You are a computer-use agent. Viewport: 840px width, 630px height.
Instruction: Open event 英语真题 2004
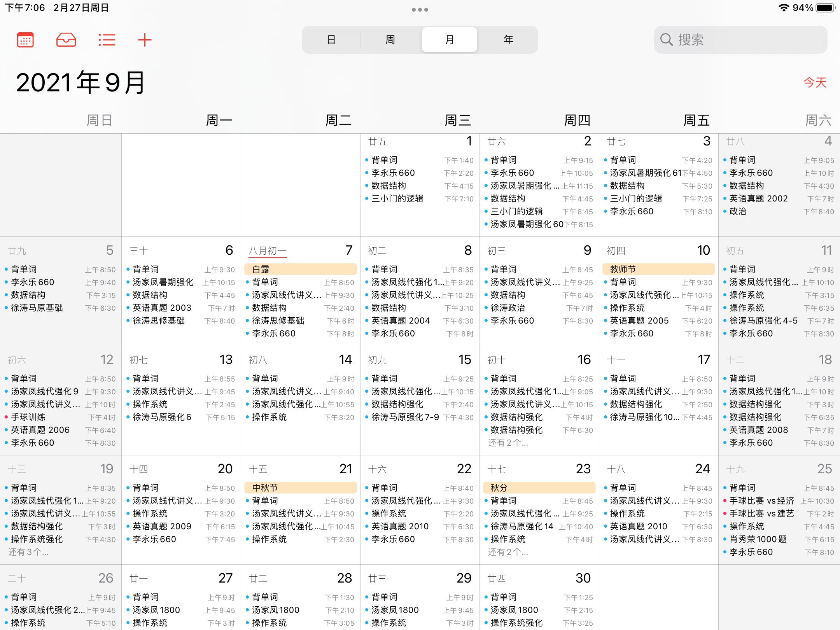click(x=420, y=321)
